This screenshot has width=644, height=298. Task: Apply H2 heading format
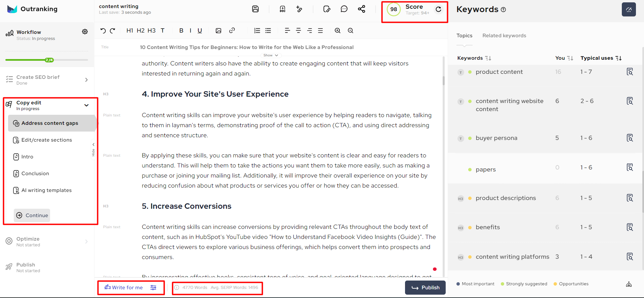click(140, 31)
